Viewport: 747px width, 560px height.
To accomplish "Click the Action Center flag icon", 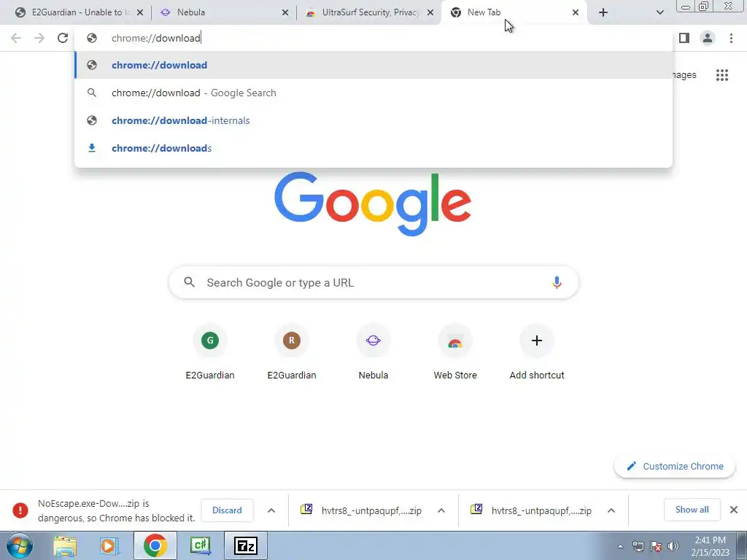I will (656, 546).
